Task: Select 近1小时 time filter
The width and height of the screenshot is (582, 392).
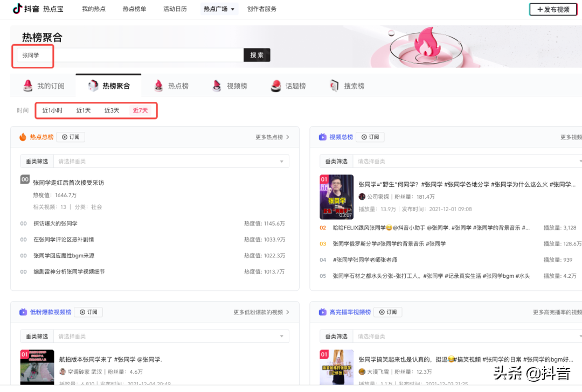Action: pos(52,110)
